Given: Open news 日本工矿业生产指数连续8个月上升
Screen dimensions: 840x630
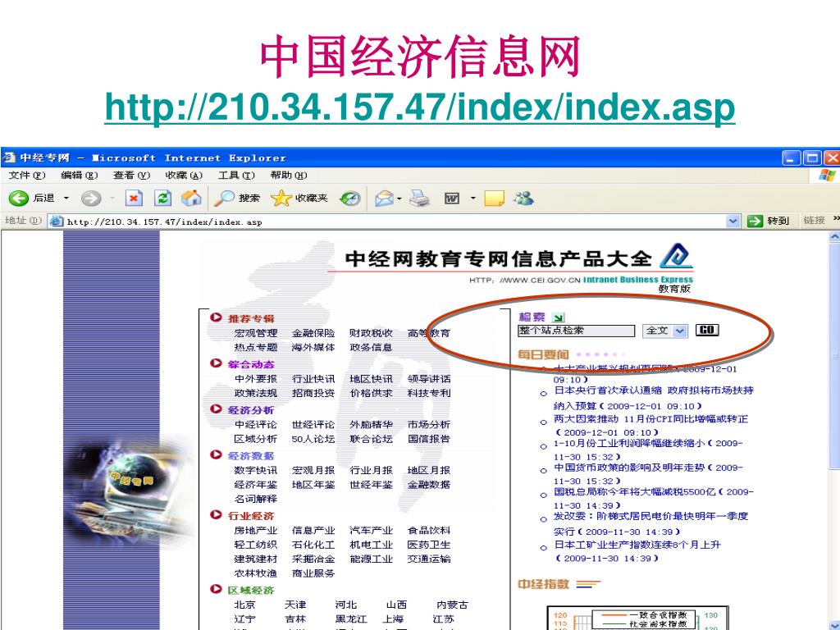Looking at the screenshot, I should tap(637, 545).
